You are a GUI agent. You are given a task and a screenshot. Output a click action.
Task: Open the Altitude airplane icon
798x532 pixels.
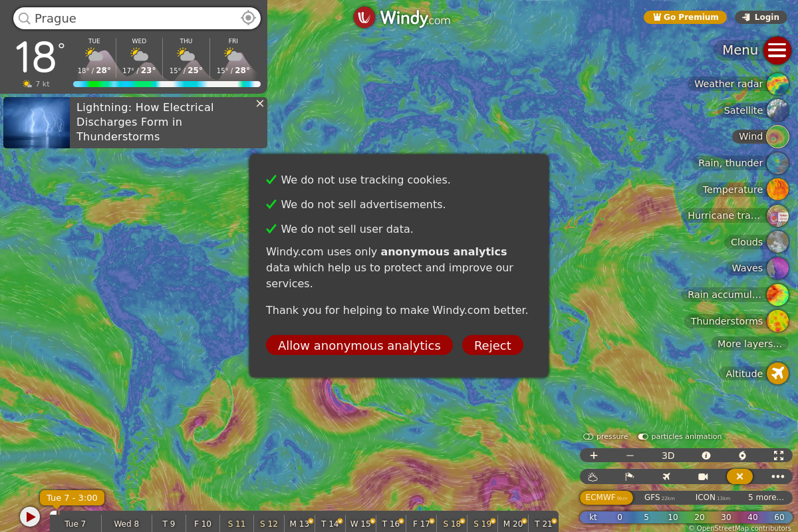pos(777,374)
